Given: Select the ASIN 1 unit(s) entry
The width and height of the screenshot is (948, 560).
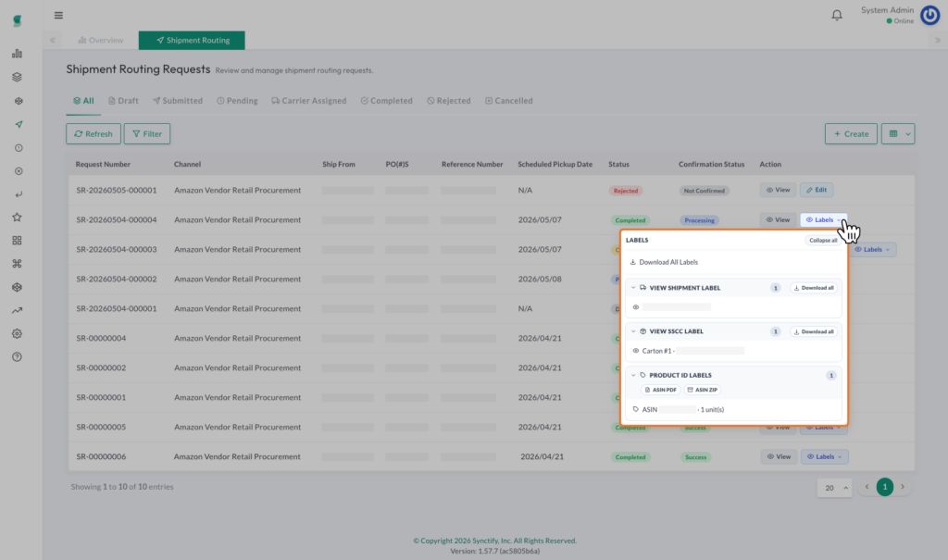Looking at the screenshot, I should click(x=677, y=410).
